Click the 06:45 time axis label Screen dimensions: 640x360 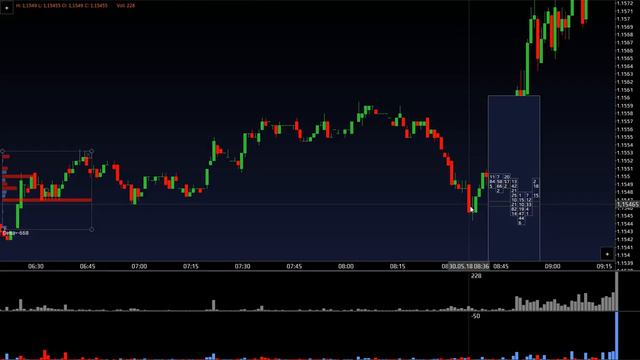87,266
